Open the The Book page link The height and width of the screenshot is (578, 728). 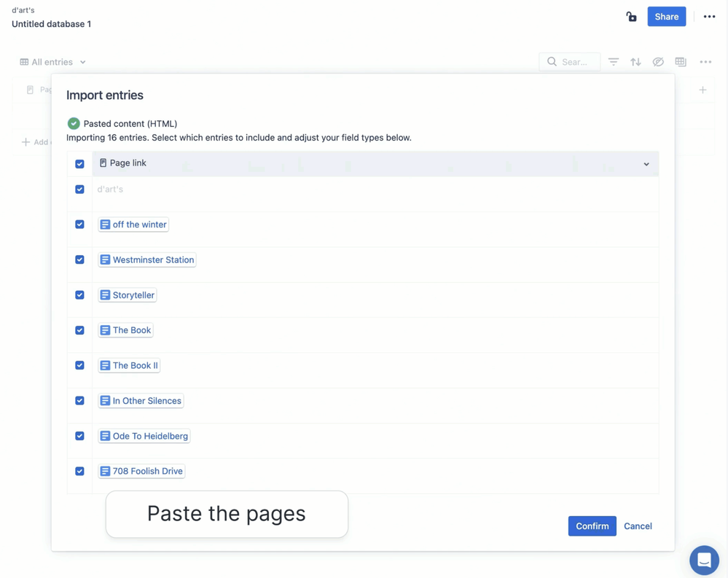[126, 331]
